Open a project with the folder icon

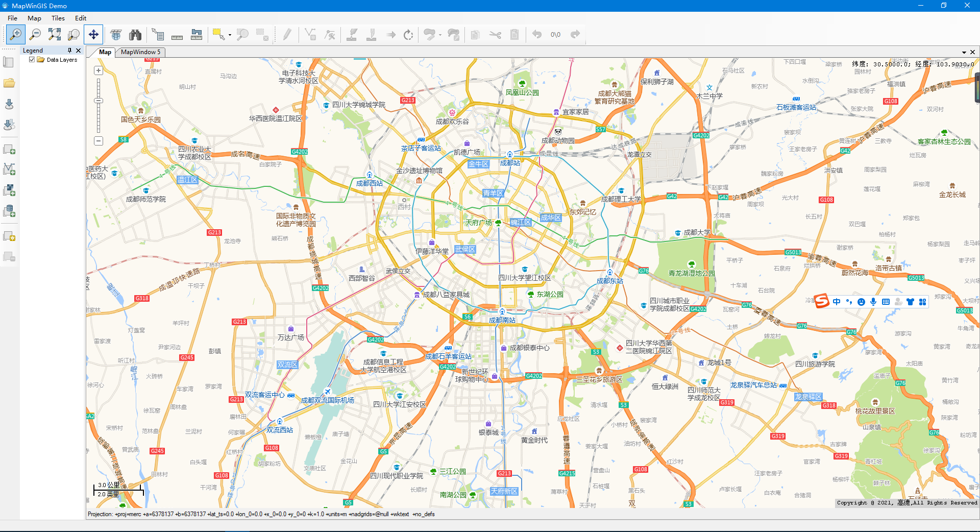tap(9, 82)
